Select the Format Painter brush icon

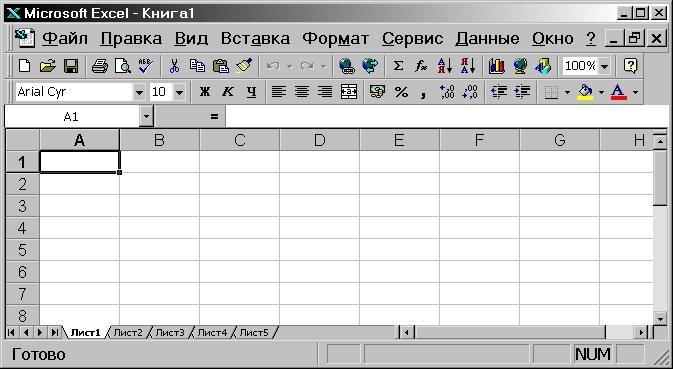(244, 66)
